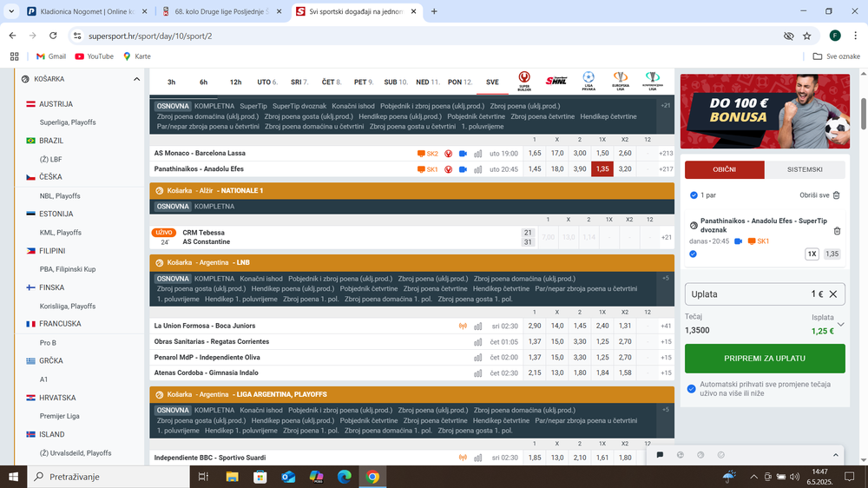
Task: Clear the Uplata amount with X
Action: [833, 294]
